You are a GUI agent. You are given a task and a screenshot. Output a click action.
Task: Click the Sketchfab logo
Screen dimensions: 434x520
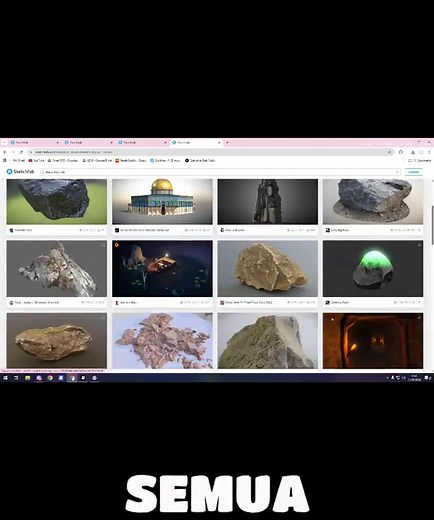click(x=20, y=171)
